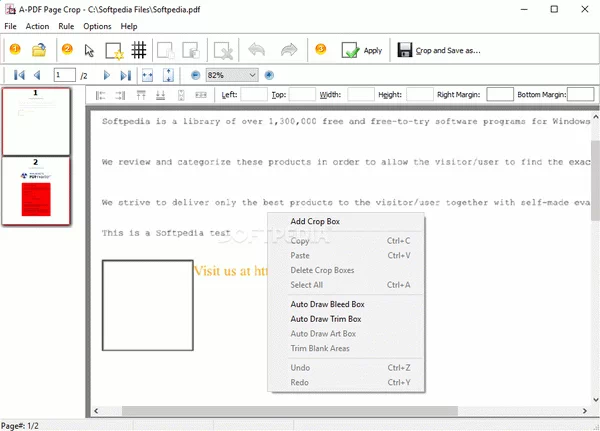This screenshot has height=431, width=600.
Task: Open the Options menu
Action: [x=97, y=26]
